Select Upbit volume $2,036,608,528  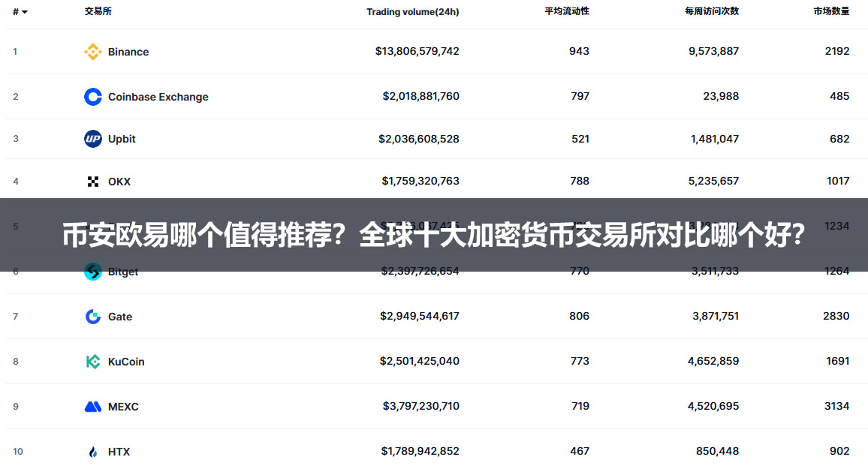tap(419, 138)
